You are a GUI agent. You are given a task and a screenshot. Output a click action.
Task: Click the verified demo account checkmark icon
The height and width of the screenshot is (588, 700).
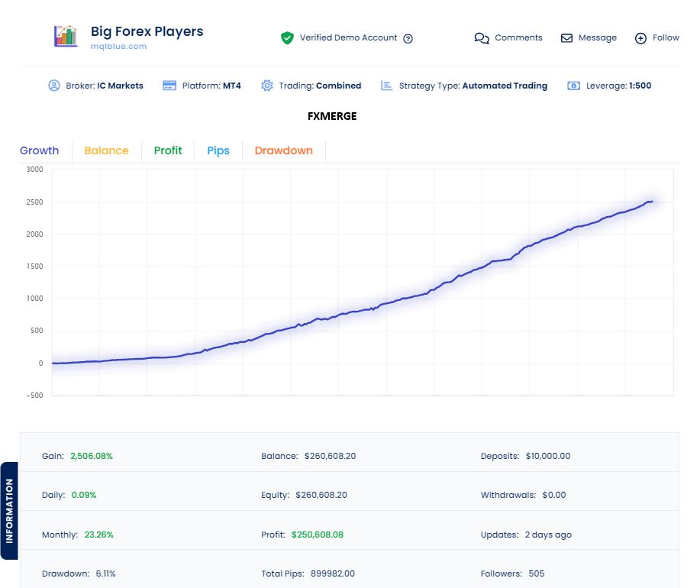coord(287,37)
